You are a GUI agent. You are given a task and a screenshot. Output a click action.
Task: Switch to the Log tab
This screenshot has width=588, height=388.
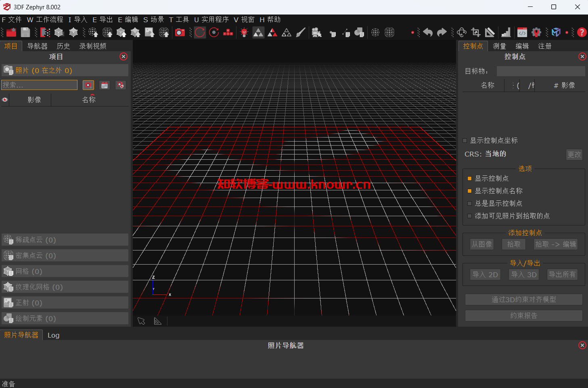pyautogui.click(x=53, y=335)
